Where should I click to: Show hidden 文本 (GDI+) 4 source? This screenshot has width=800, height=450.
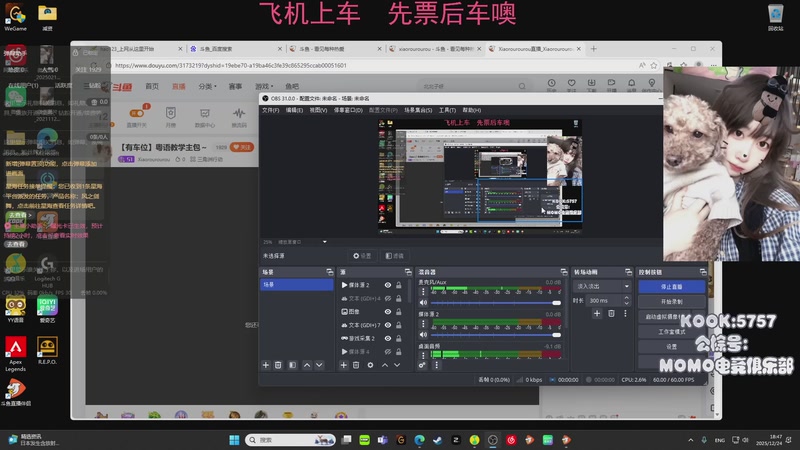point(388,298)
